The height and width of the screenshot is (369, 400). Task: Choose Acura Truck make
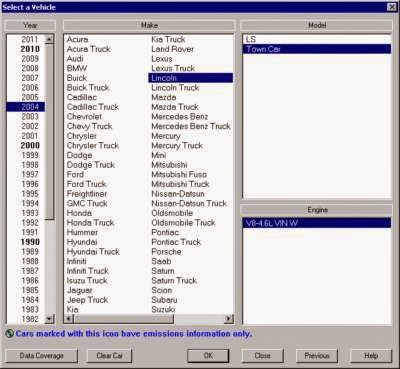89,49
